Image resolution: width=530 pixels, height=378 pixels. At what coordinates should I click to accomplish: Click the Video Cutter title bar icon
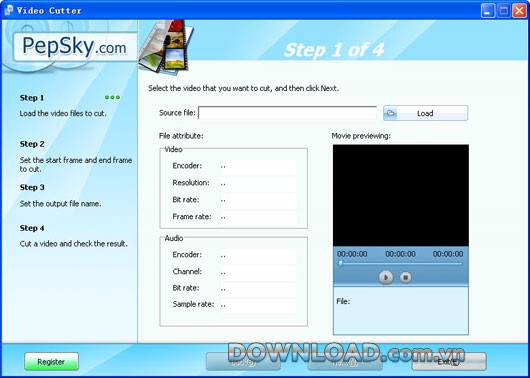click(x=8, y=10)
